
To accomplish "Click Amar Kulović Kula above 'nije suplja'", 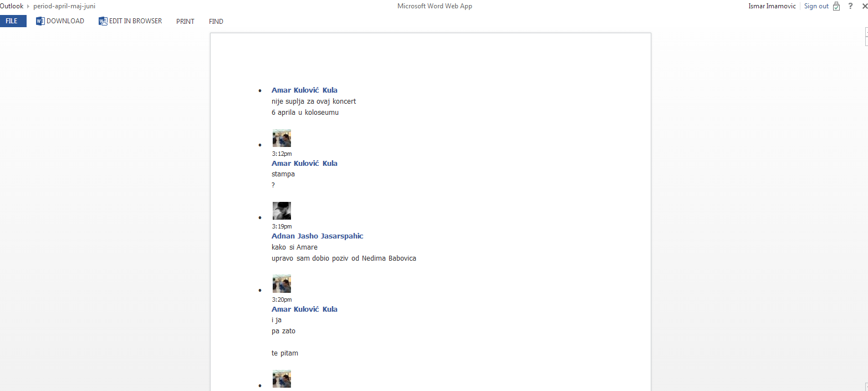I will (x=304, y=90).
